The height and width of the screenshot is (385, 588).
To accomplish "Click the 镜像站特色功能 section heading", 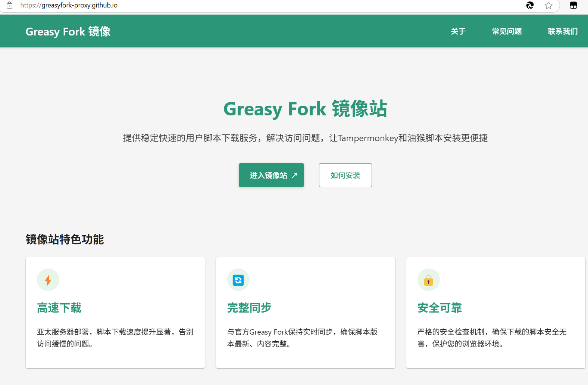I will click(65, 239).
